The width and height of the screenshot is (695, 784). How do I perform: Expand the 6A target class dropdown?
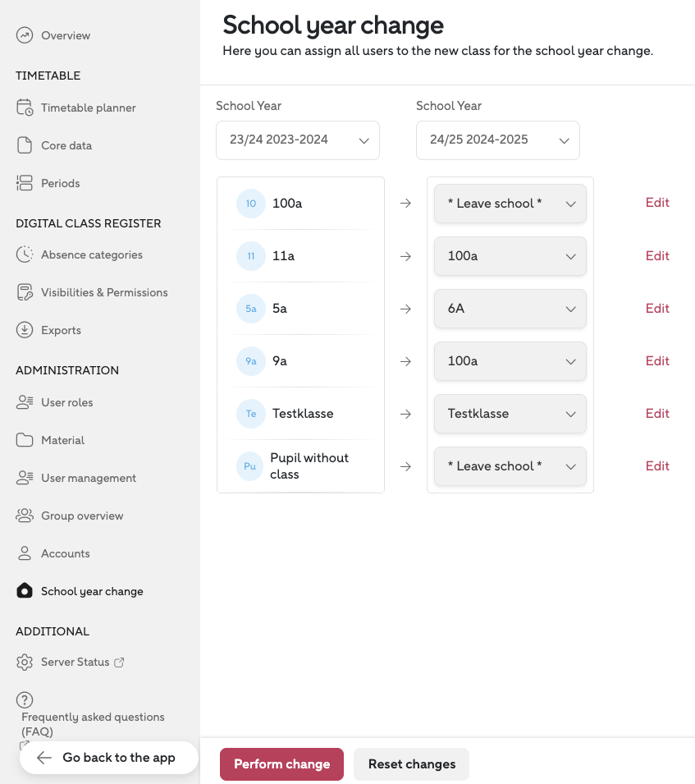pos(510,309)
